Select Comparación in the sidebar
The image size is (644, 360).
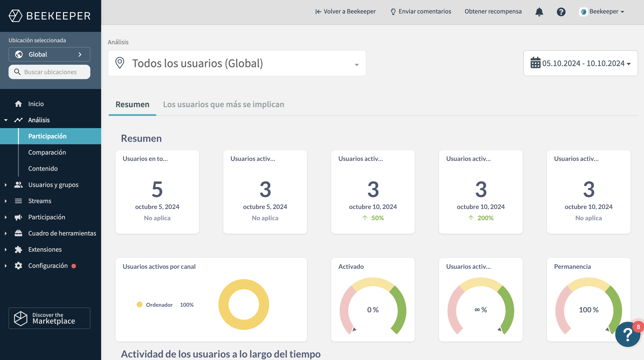pyautogui.click(x=47, y=152)
